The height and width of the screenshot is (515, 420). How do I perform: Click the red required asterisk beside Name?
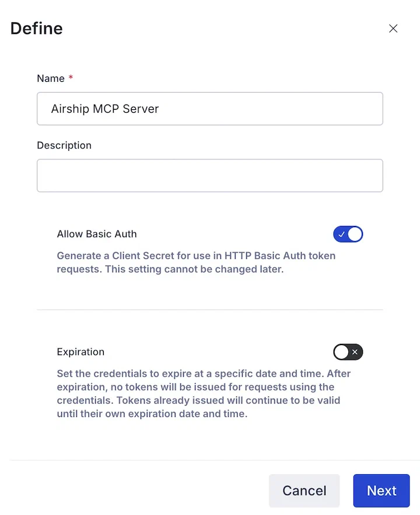coord(71,78)
